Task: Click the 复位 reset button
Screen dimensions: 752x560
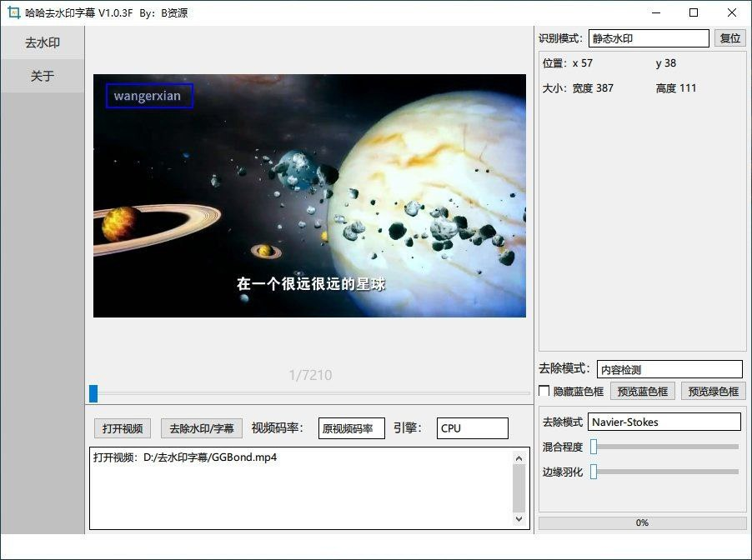Action: tap(729, 37)
